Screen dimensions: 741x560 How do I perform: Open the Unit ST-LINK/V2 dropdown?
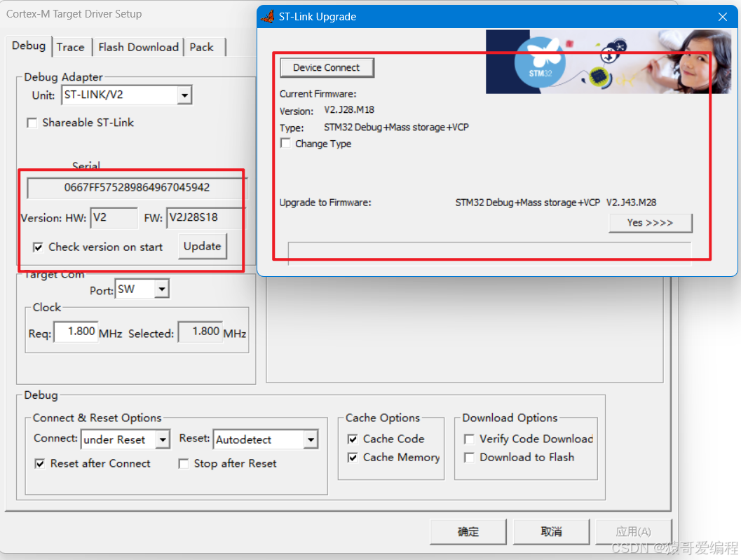[185, 95]
